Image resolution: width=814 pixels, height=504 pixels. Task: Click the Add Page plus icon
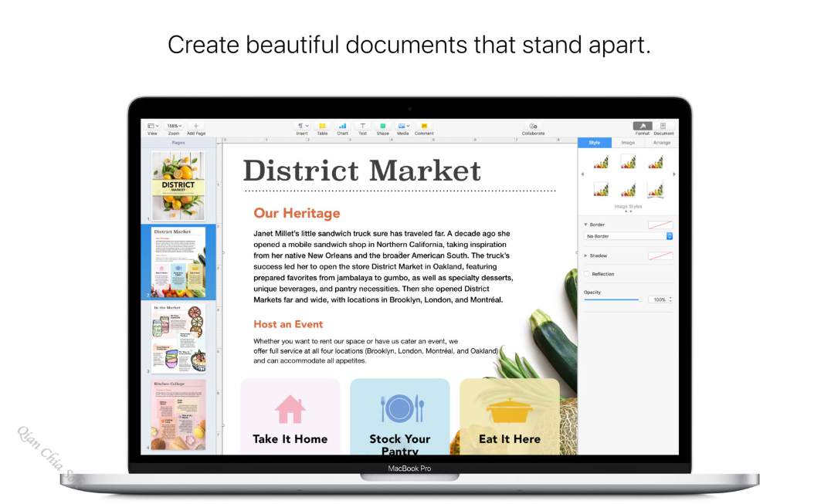click(195, 126)
